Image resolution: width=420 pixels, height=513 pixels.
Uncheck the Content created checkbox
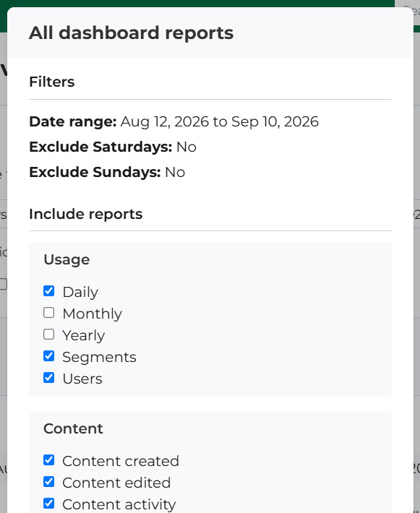click(x=48, y=460)
